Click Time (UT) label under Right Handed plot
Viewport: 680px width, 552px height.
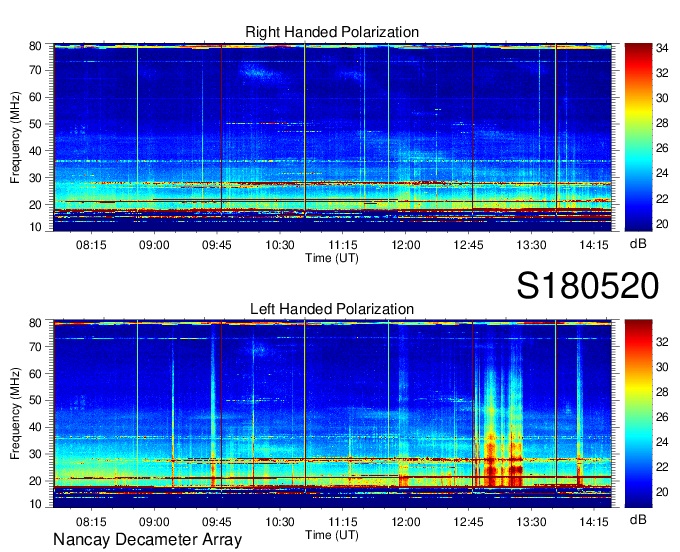coord(332,258)
